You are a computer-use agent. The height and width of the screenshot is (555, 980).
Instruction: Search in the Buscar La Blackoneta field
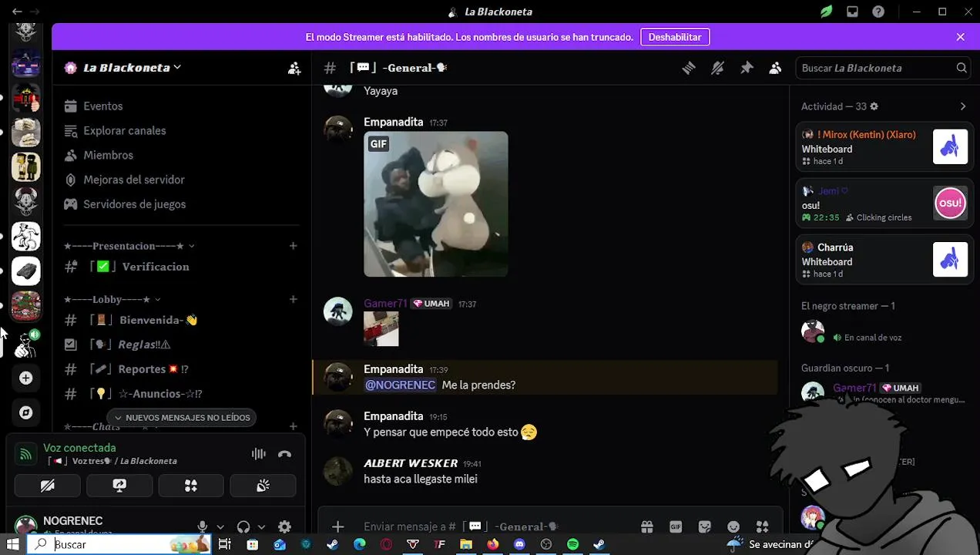[883, 68]
